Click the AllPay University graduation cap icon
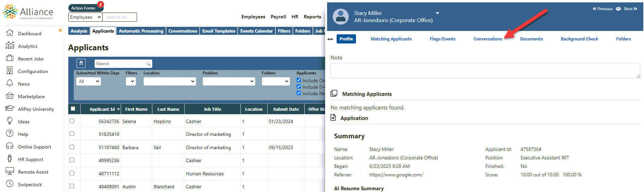This screenshot has width=644, height=192. click(10, 108)
